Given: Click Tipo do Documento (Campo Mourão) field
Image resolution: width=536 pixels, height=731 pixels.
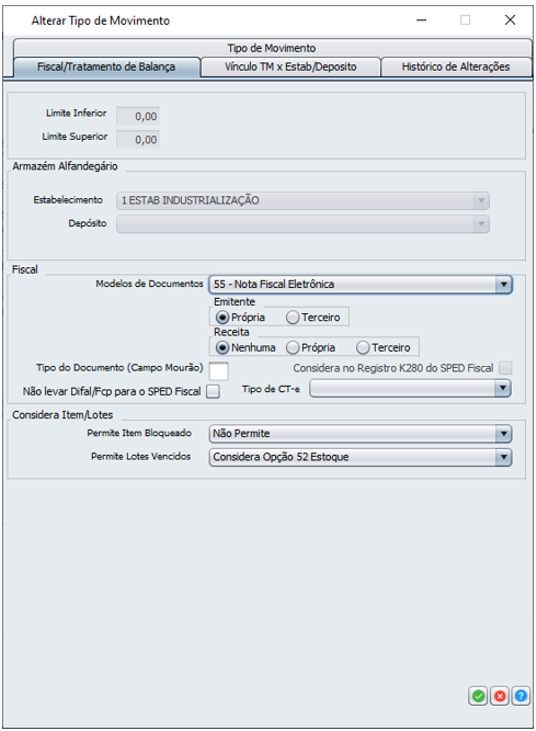Looking at the screenshot, I should coord(219,371).
